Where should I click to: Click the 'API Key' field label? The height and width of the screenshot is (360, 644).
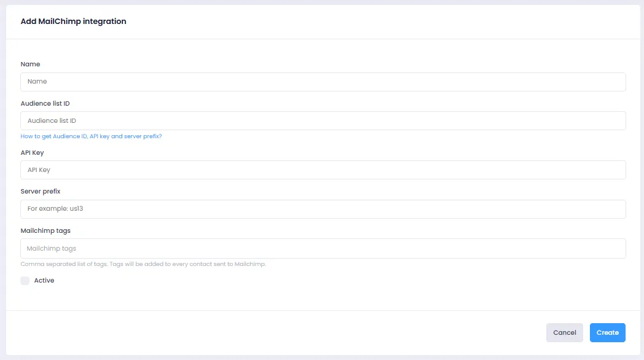32,153
